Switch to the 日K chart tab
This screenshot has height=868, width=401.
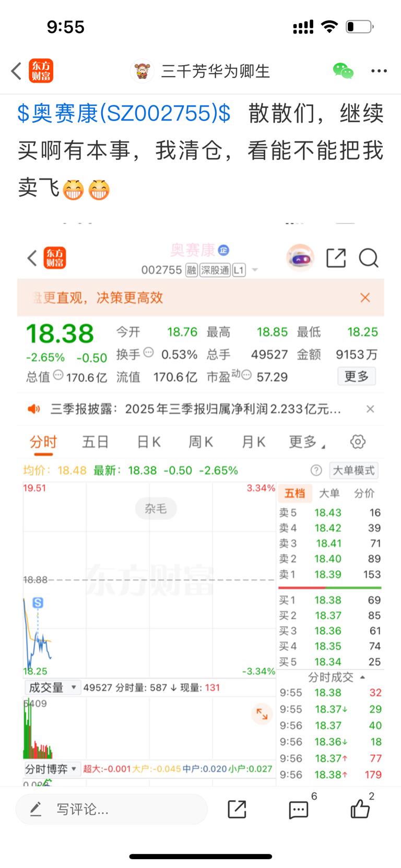(149, 442)
